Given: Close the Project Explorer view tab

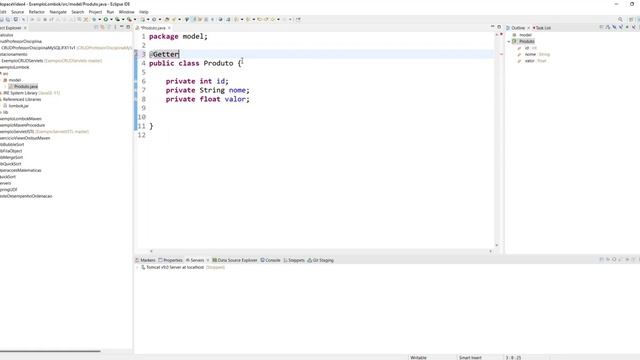Looking at the screenshot, I should click(25, 28).
